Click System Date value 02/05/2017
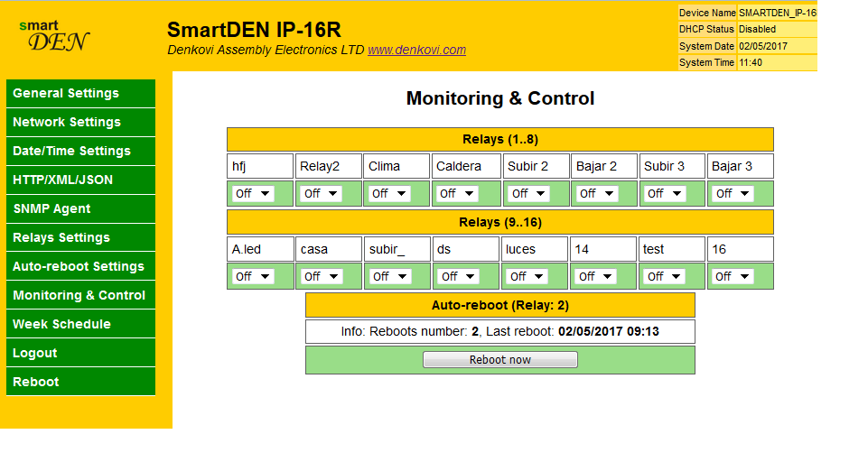 click(x=777, y=46)
